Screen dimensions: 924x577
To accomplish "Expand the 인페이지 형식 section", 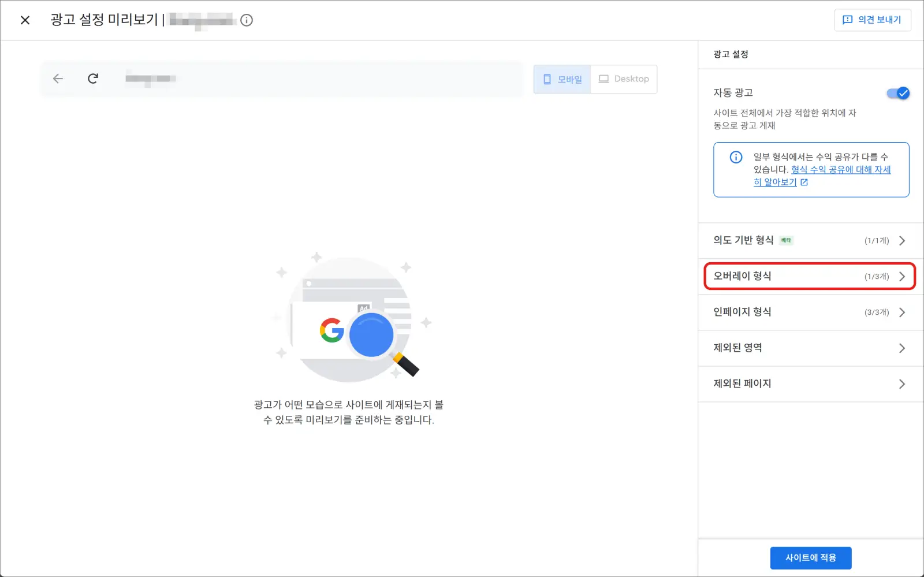I will (x=811, y=312).
